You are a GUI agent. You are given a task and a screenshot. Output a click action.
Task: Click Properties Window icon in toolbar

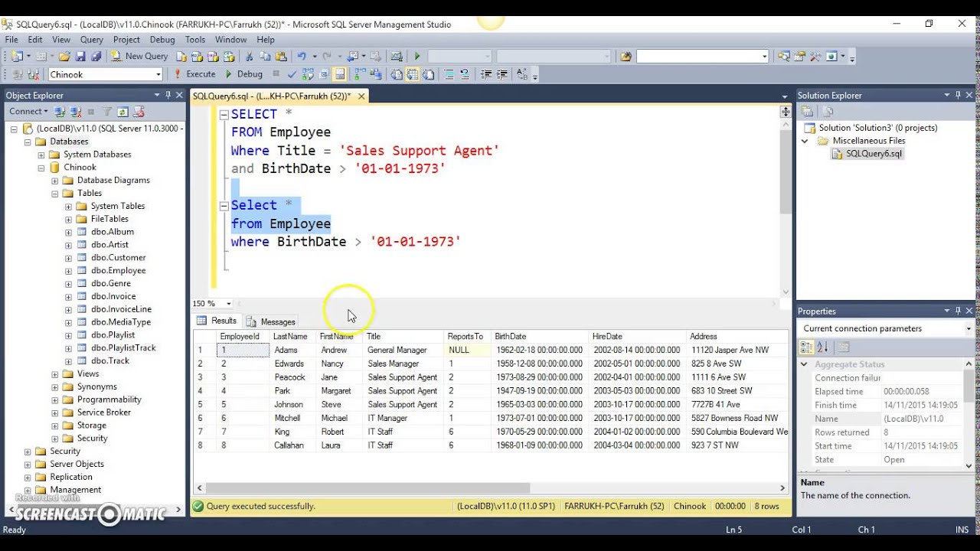pyautogui.click(x=799, y=56)
